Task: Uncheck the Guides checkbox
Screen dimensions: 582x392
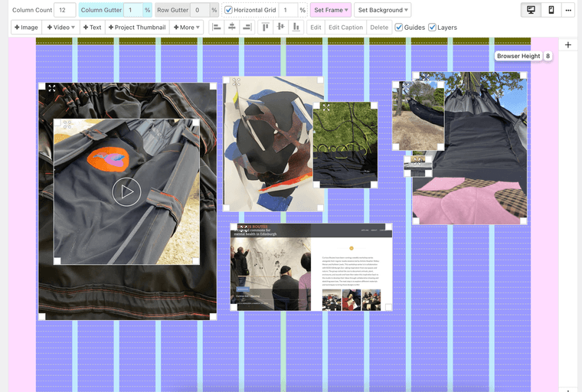Action: click(399, 28)
